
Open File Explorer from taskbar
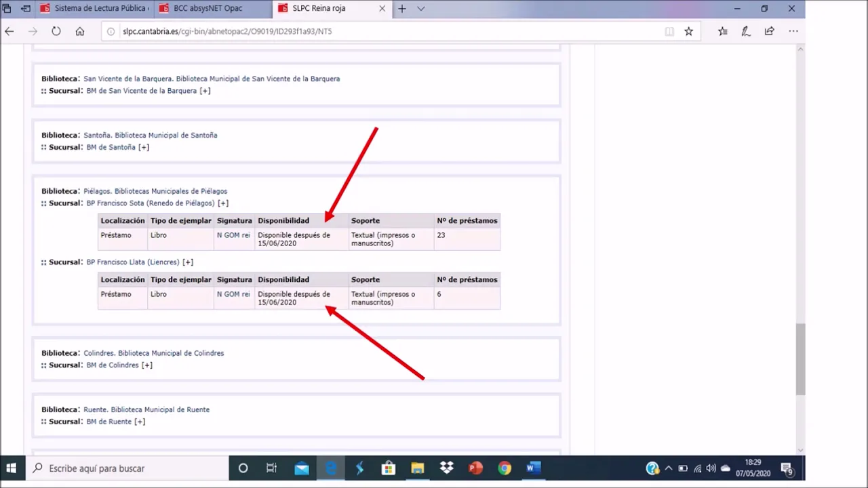pos(417,468)
